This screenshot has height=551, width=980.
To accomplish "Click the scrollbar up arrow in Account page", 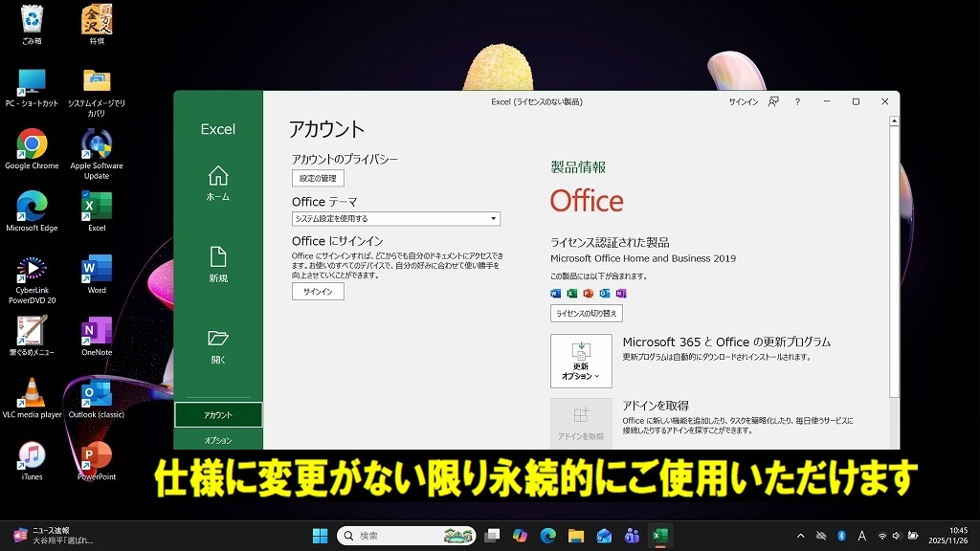I will tap(895, 121).
